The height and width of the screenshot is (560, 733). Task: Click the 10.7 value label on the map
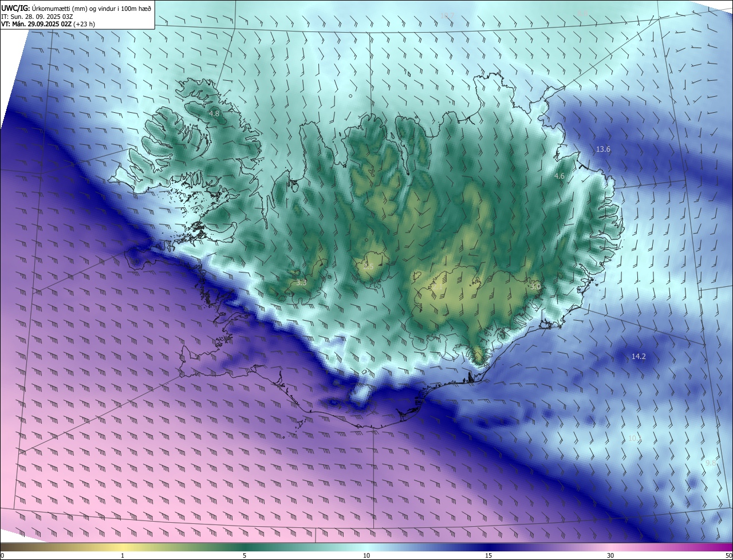[447, 15]
